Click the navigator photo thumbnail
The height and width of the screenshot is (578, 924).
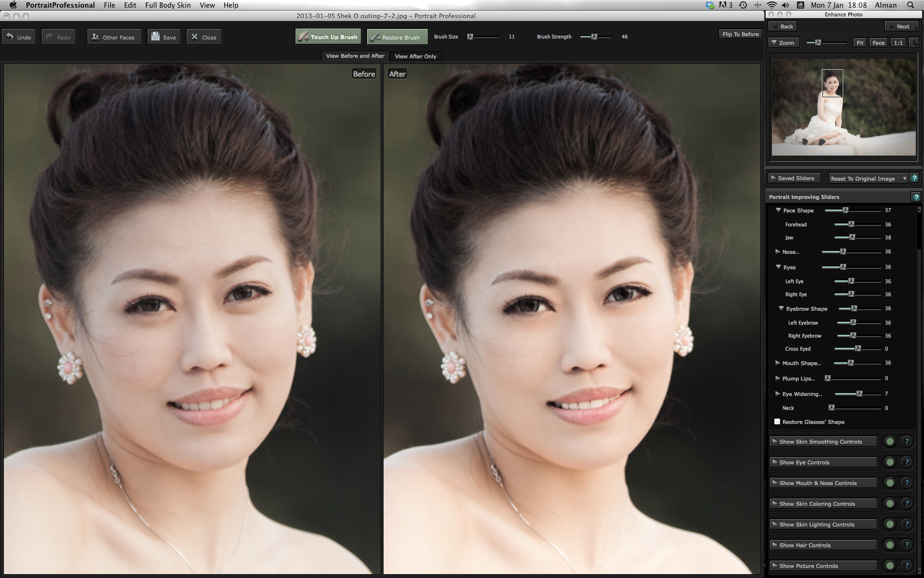pyautogui.click(x=844, y=107)
